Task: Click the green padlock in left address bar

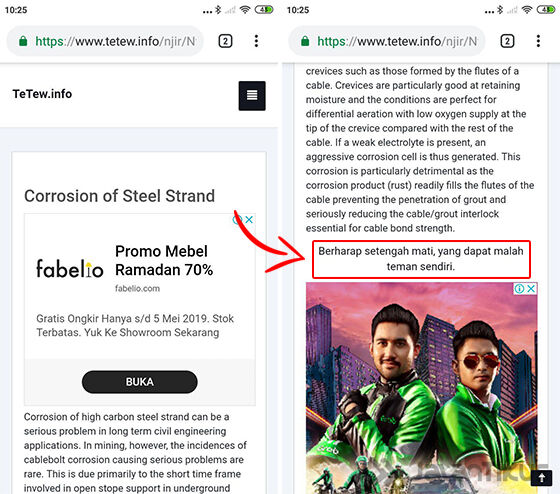Action: (x=23, y=41)
